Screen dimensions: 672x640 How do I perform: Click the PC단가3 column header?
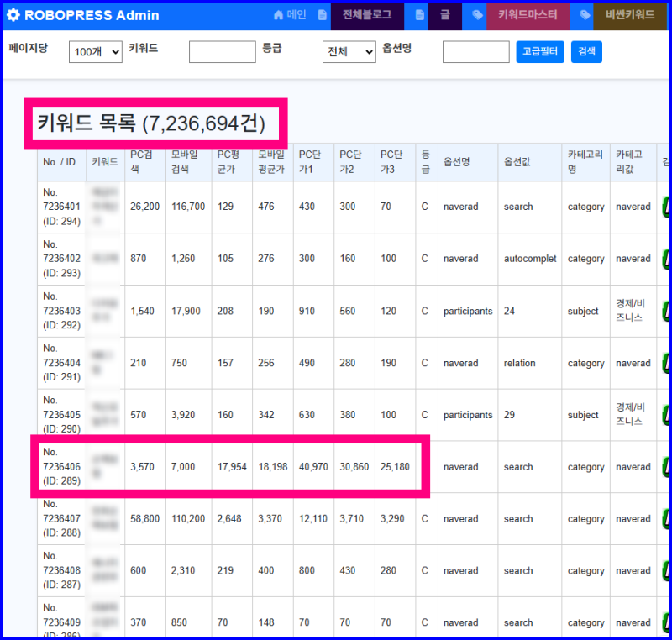395,162
